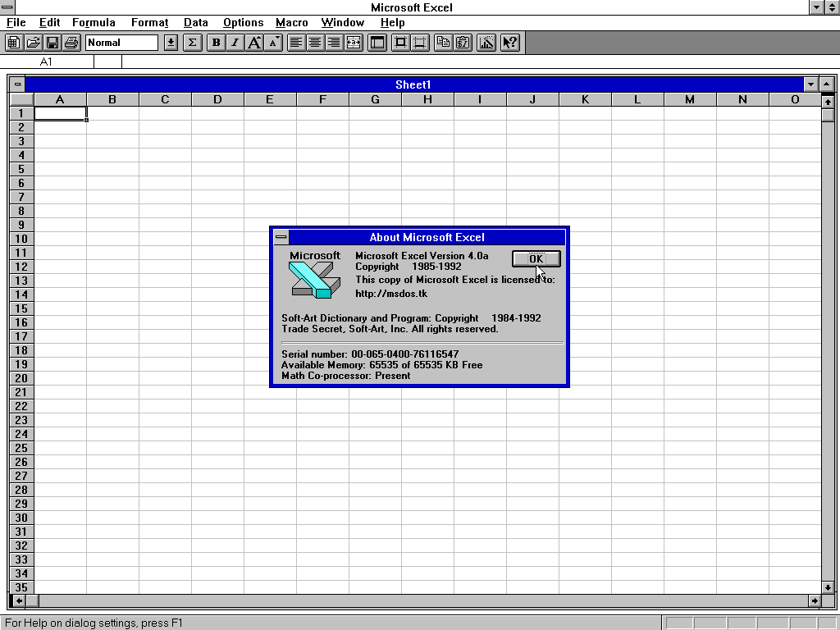Image resolution: width=840 pixels, height=630 pixels.
Task: Open the Macro menu
Action: pos(291,22)
